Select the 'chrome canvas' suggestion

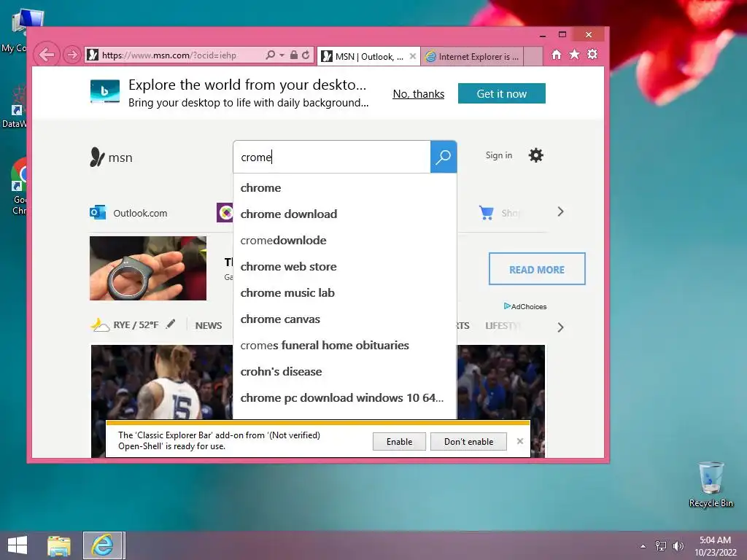(345, 319)
